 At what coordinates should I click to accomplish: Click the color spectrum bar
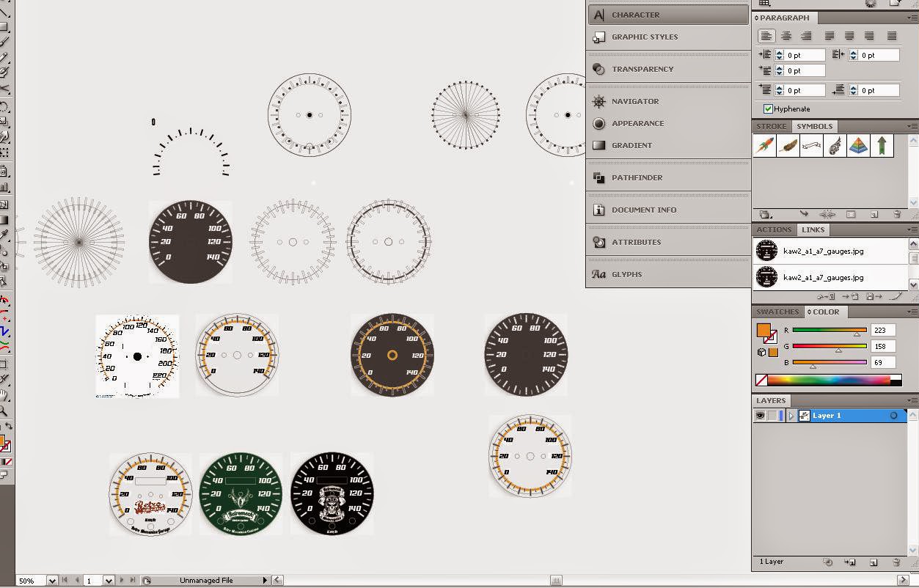pyautogui.click(x=828, y=381)
